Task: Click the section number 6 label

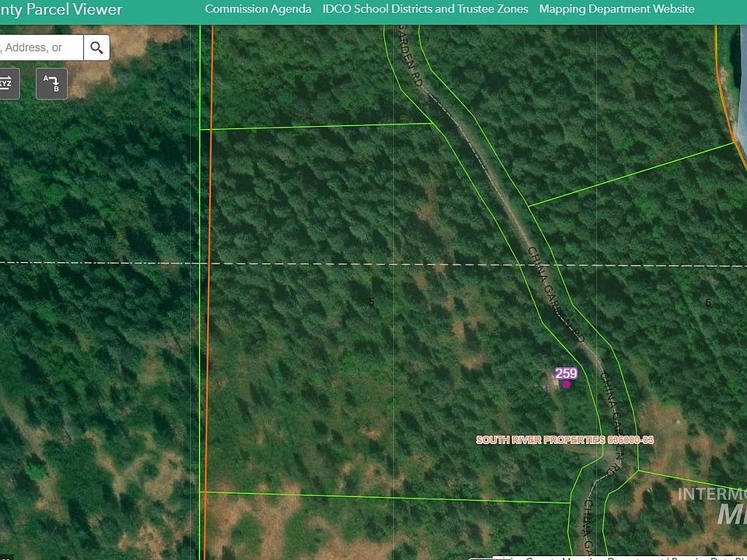Action: point(708,303)
